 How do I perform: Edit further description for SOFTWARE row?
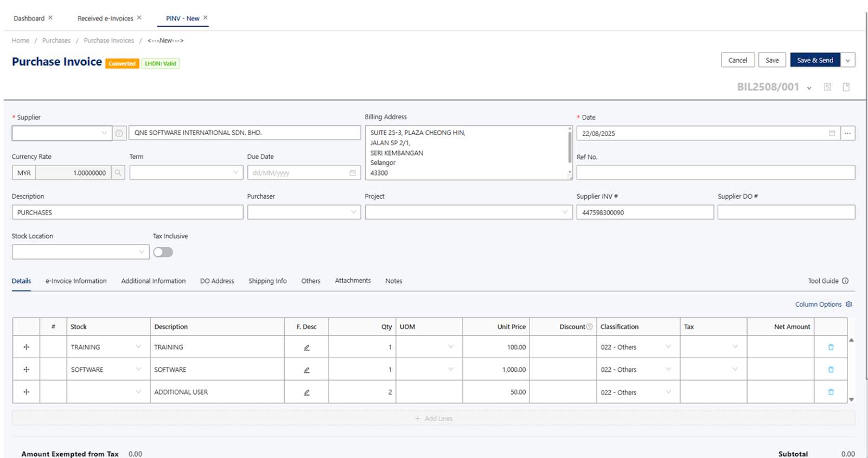[307, 370]
